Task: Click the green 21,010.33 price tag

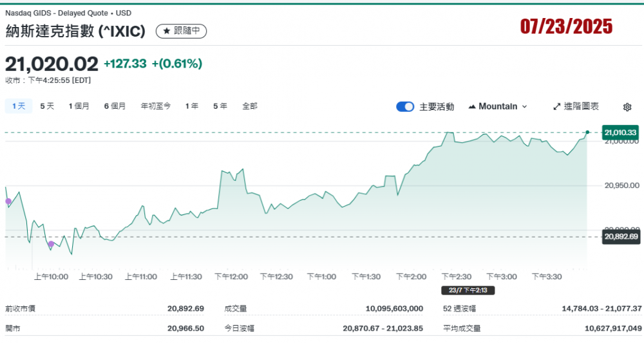Action: [620, 133]
